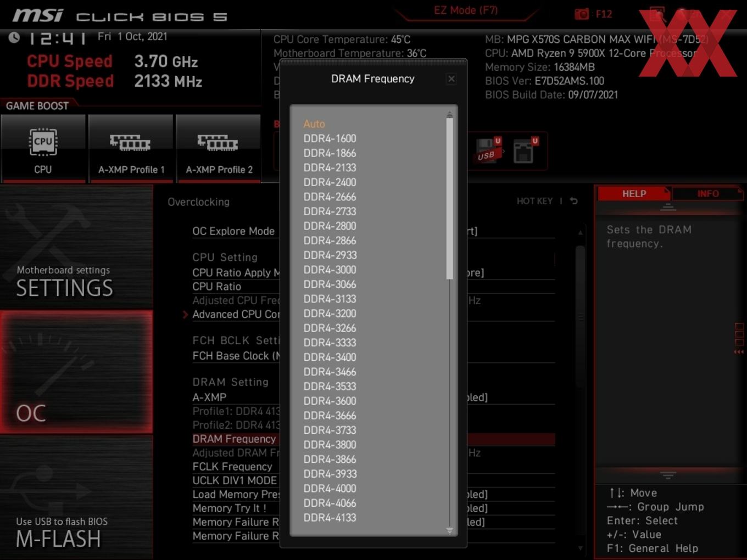Open the INFO tab
The image size is (747, 560).
click(x=708, y=194)
